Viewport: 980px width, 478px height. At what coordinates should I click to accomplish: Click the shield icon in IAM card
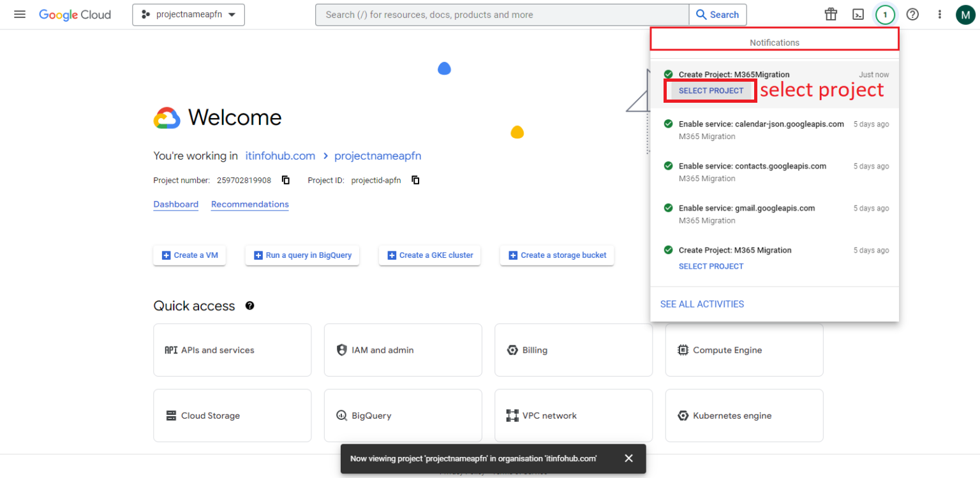pyautogui.click(x=341, y=350)
